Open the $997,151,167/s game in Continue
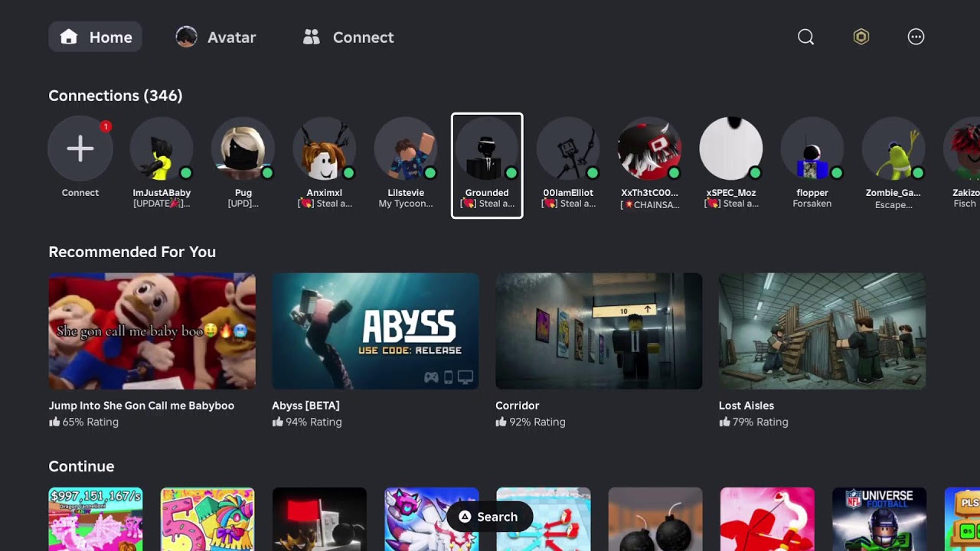The width and height of the screenshot is (980, 551). click(x=96, y=519)
